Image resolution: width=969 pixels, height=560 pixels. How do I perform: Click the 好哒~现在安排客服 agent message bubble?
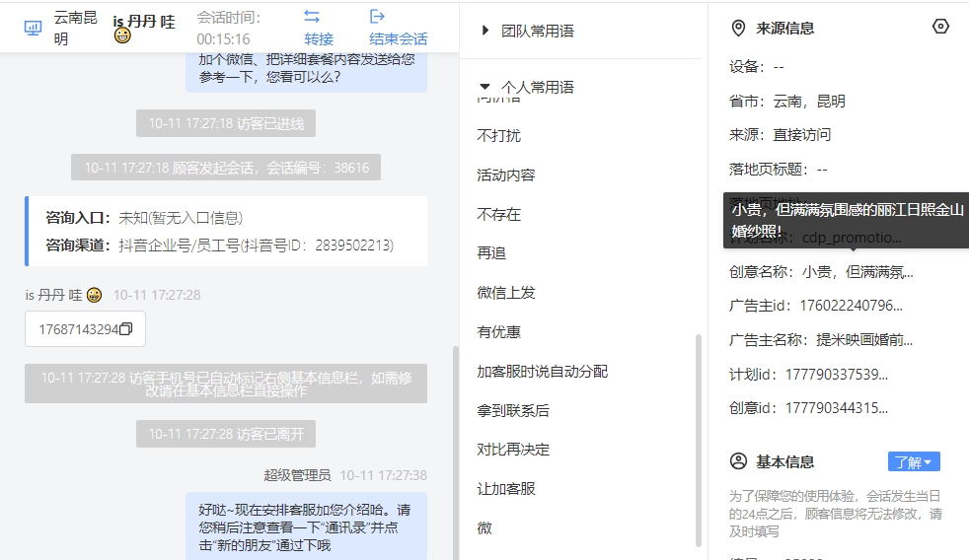(306, 526)
